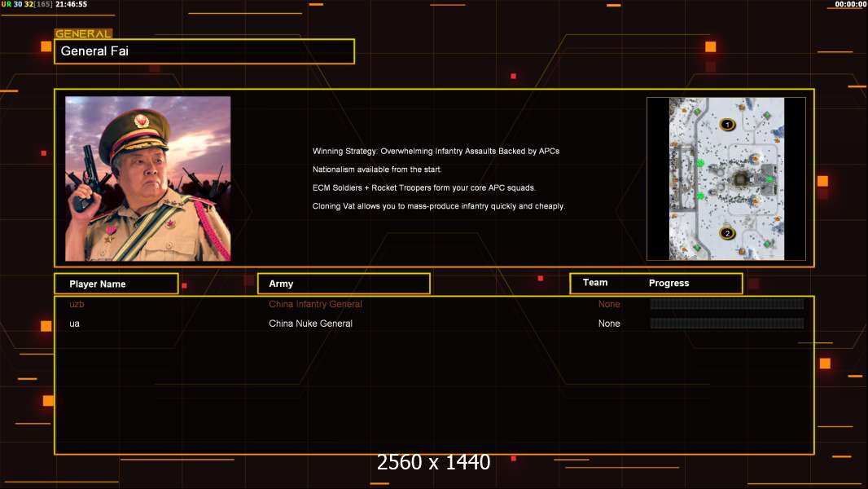Click the loading progress bar for ua

coord(727,324)
